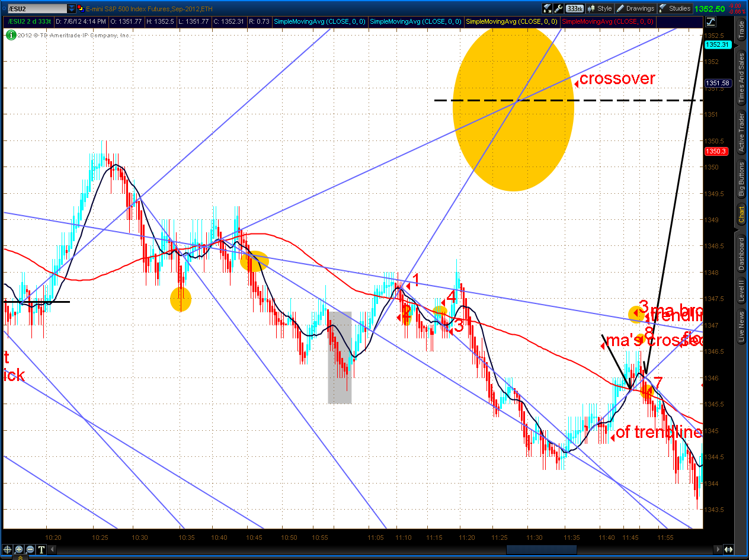Click the E-mini S&P 500 Index Futures description

(x=149, y=8)
